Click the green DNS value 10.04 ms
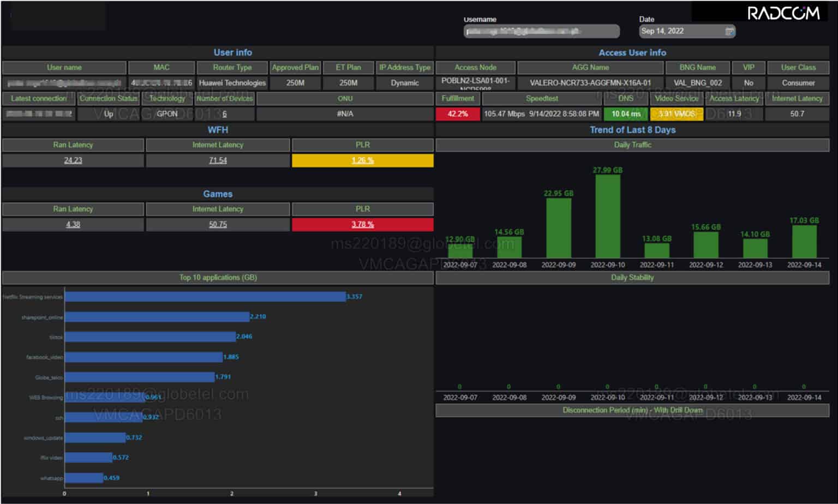This screenshot has height=504, width=838. tap(625, 114)
